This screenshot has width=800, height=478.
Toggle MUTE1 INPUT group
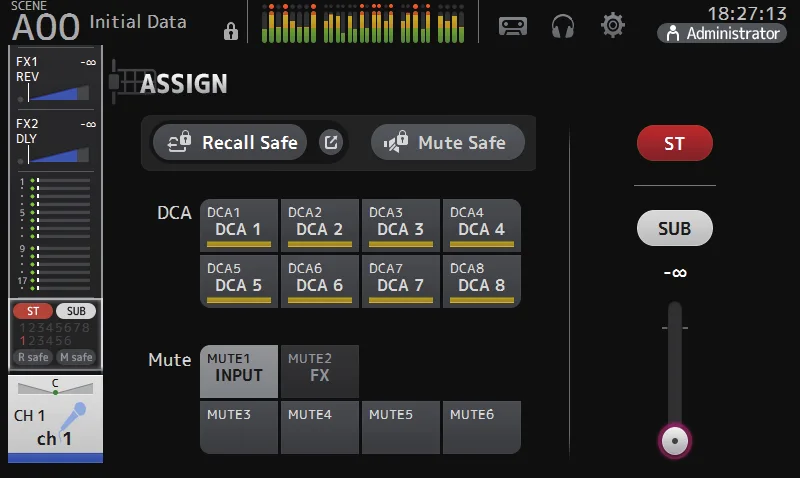pyautogui.click(x=239, y=371)
